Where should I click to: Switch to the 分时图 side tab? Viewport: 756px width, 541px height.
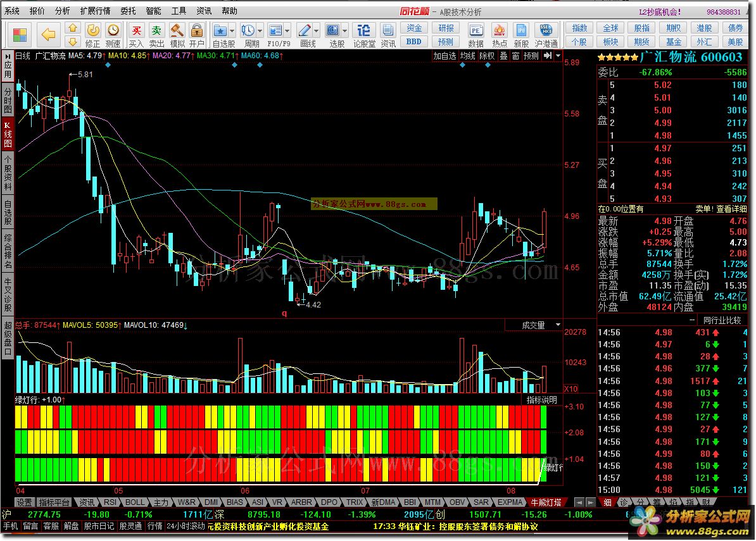click(8, 101)
